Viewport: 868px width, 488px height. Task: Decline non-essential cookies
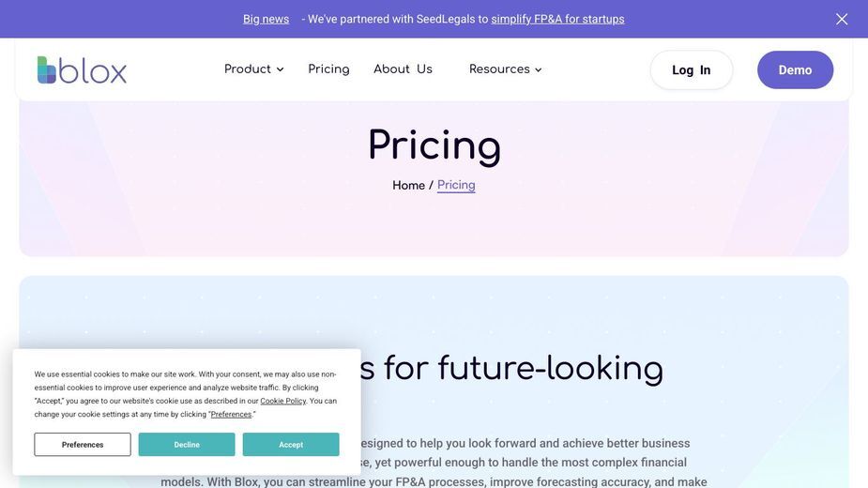(187, 444)
